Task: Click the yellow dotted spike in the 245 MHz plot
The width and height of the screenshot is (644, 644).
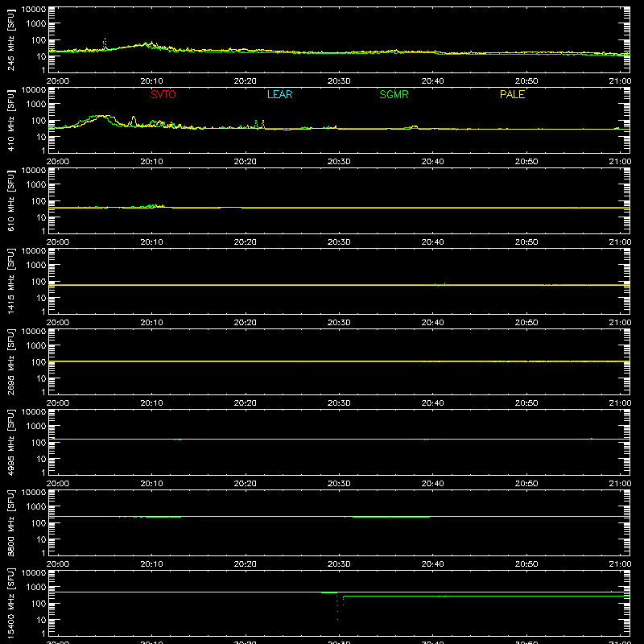Action: (x=105, y=43)
